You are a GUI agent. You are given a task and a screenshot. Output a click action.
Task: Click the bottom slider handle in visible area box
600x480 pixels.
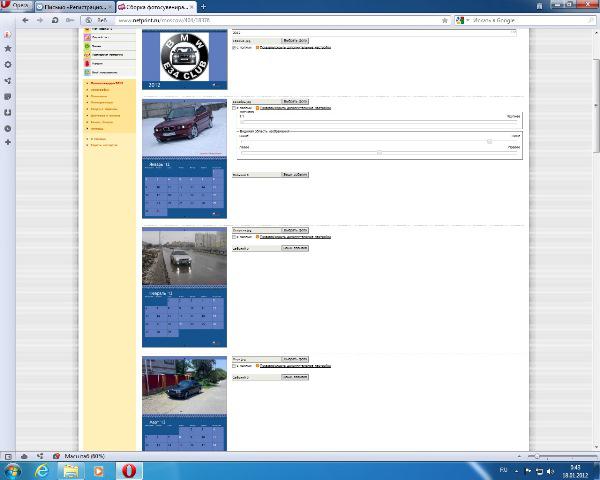pyautogui.click(x=379, y=152)
